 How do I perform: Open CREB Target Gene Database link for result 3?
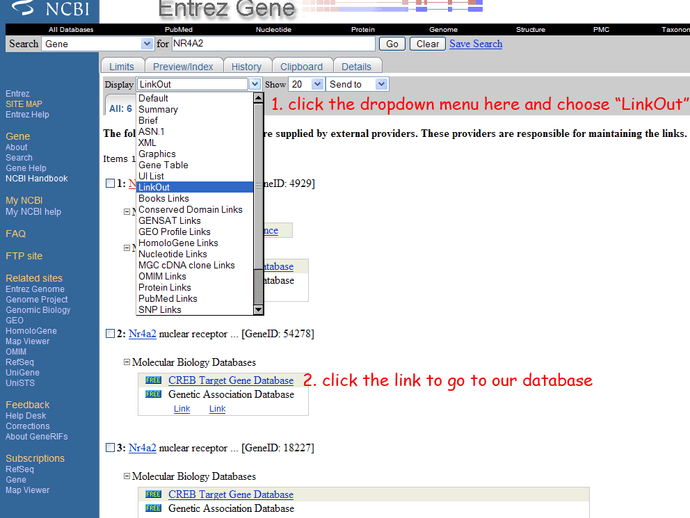(231, 494)
